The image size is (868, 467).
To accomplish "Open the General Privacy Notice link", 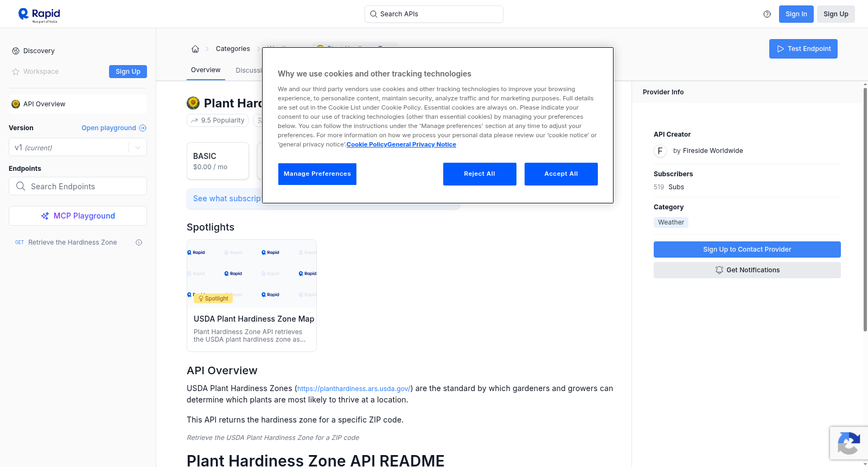I will coord(422,145).
